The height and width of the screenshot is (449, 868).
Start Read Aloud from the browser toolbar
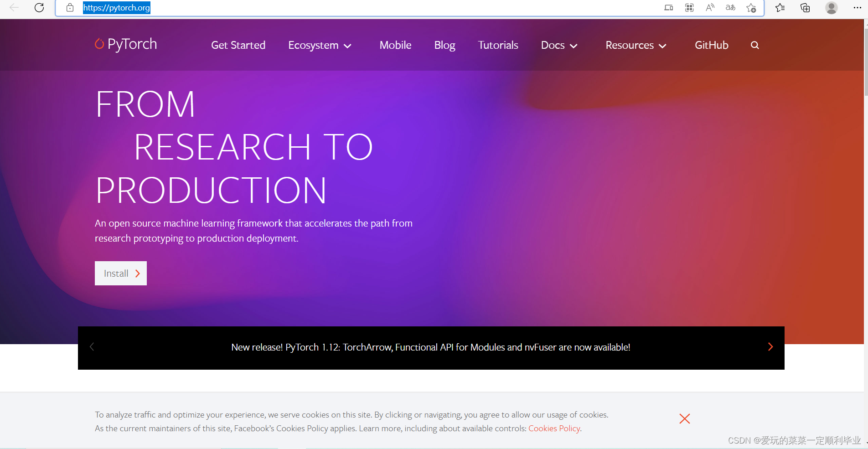710,8
